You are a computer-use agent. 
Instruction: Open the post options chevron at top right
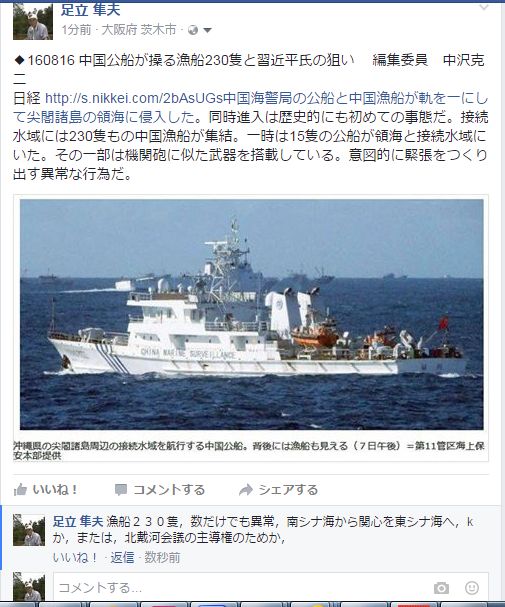tap(484, 7)
